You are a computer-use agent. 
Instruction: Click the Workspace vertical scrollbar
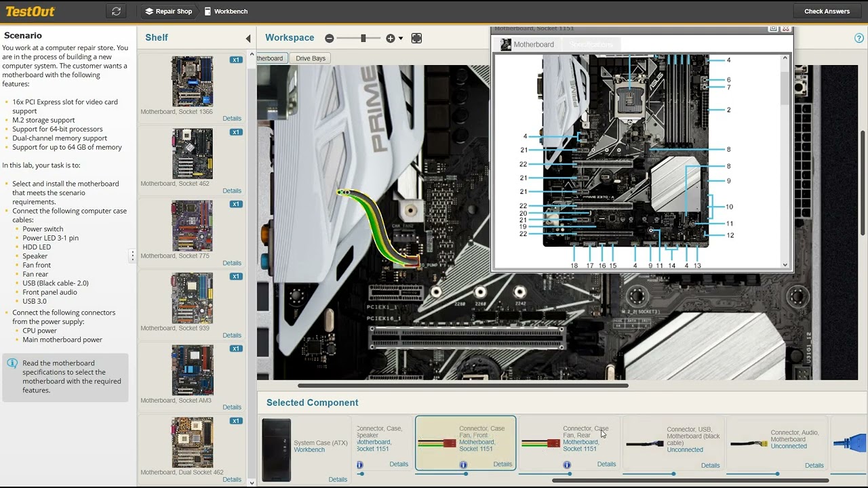(863, 182)
